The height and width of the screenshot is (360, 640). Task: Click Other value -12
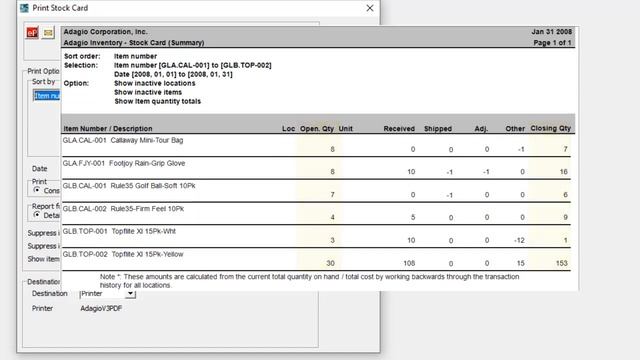point(519,240)
